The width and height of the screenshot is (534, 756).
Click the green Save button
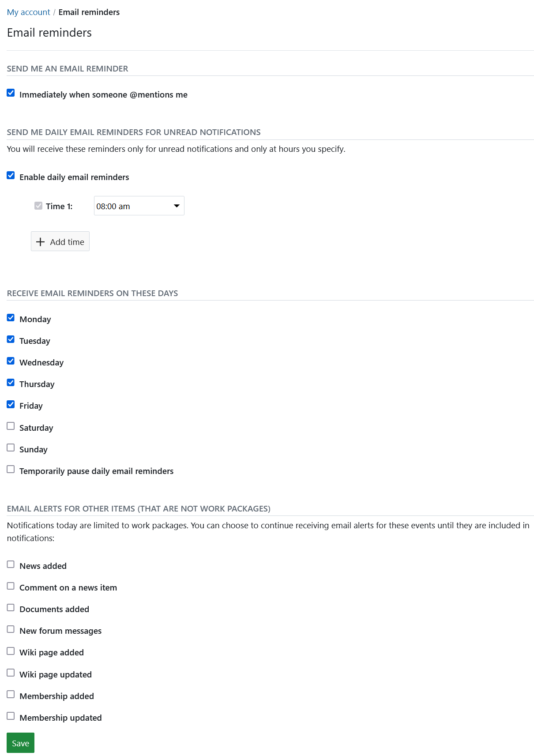20,743
